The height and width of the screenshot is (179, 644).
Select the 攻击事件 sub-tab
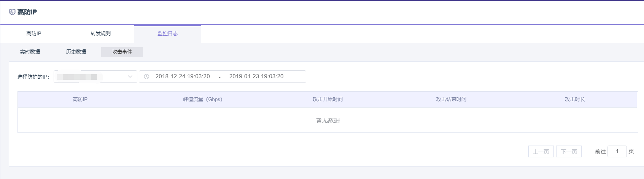click(122, 52)
